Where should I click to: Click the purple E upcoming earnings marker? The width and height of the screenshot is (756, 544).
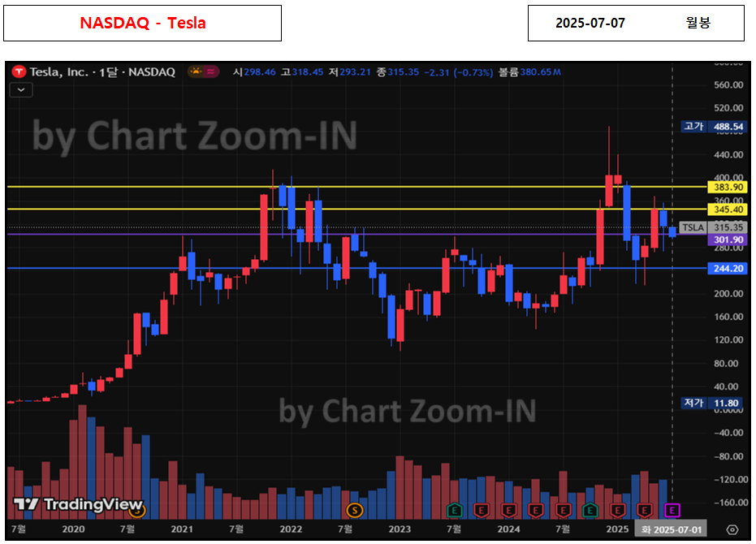pyautogui.click(x=672, y=510)
